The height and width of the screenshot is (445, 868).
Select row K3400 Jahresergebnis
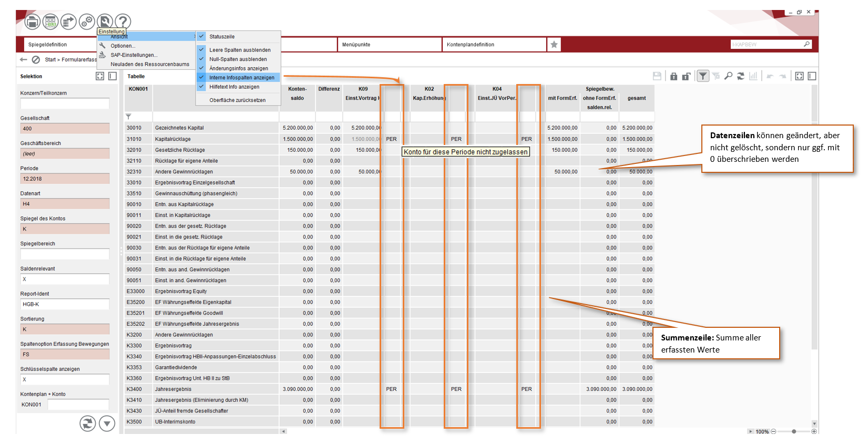(x=389, y=389)
